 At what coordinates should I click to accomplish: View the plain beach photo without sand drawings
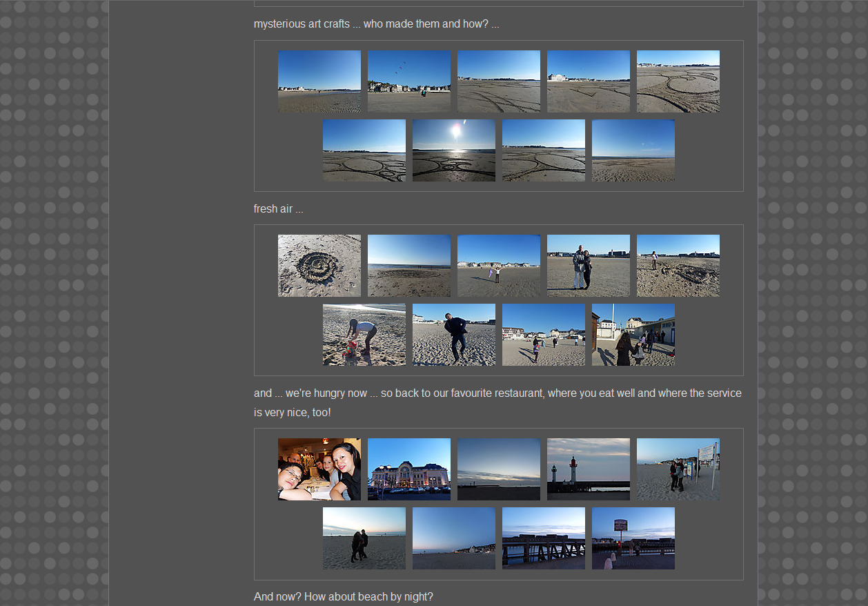tap(633, 150)
